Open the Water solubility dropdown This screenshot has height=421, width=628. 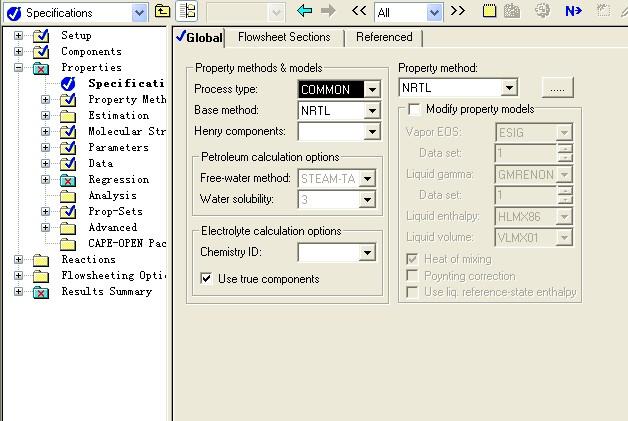367,199
